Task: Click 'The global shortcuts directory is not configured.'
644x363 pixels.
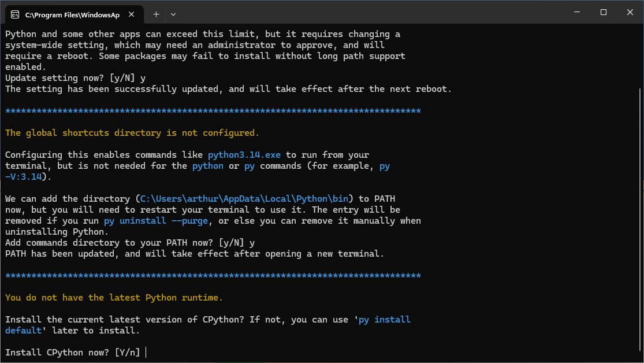Action: point(132,133)
